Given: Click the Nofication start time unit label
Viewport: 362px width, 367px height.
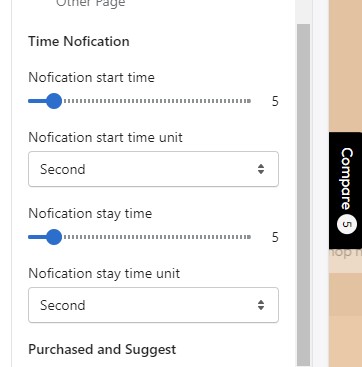Looking at the screenshot, I should tap(105, 137).
